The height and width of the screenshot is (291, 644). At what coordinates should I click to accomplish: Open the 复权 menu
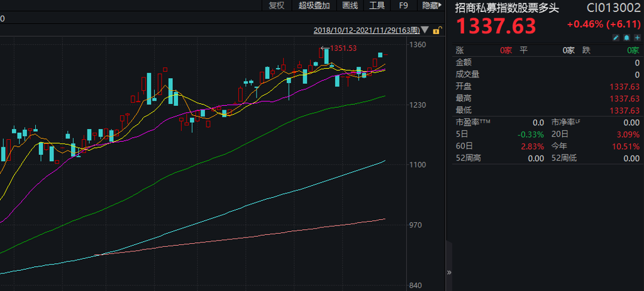pos(277,6)
